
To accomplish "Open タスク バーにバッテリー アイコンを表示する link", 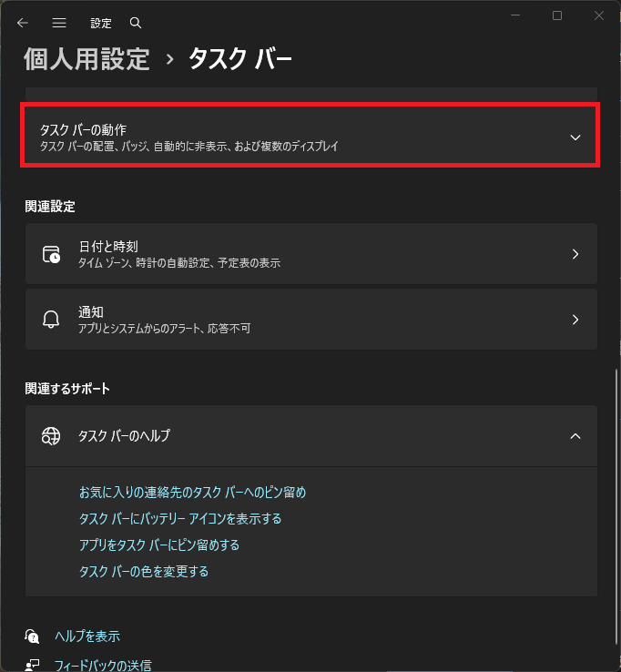I will (180, 519).
